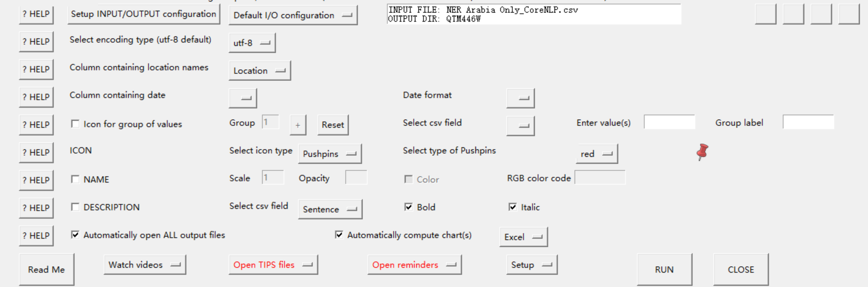Screen dimensions: 868x287
Task: Open the Location column dropdown
Action: 259,71
